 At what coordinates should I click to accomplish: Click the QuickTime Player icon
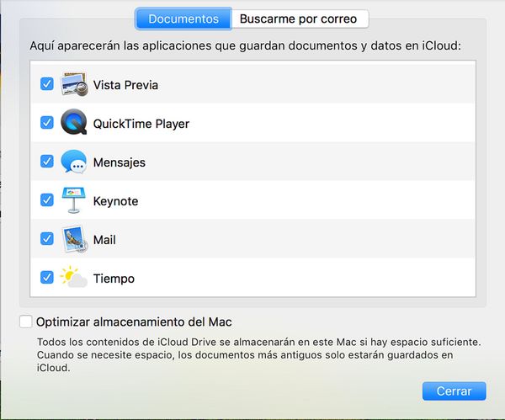pyautogui.click(x=74, y=122)
